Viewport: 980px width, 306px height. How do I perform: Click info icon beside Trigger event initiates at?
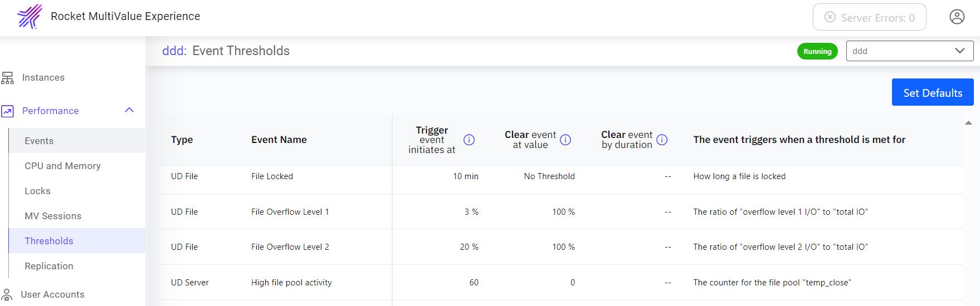pyautogui.click(x=469, y=140)
